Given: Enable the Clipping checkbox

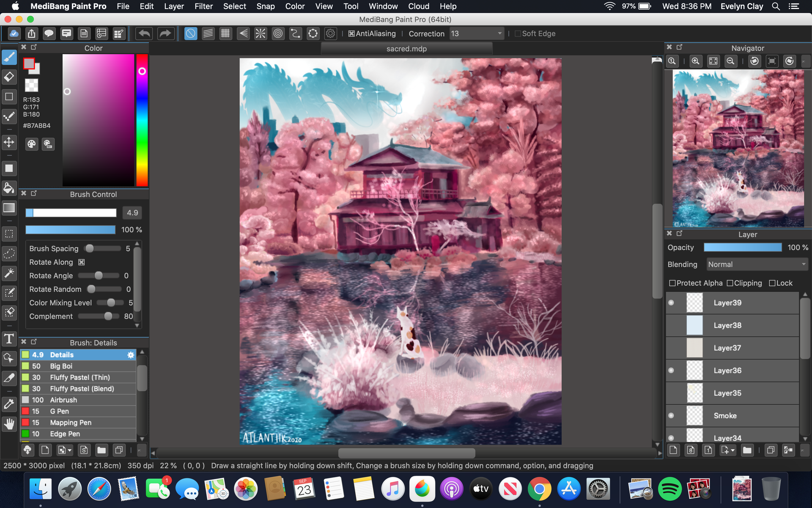Looking at the screenshot, I should pyautogui.click(x=730, y=283).
